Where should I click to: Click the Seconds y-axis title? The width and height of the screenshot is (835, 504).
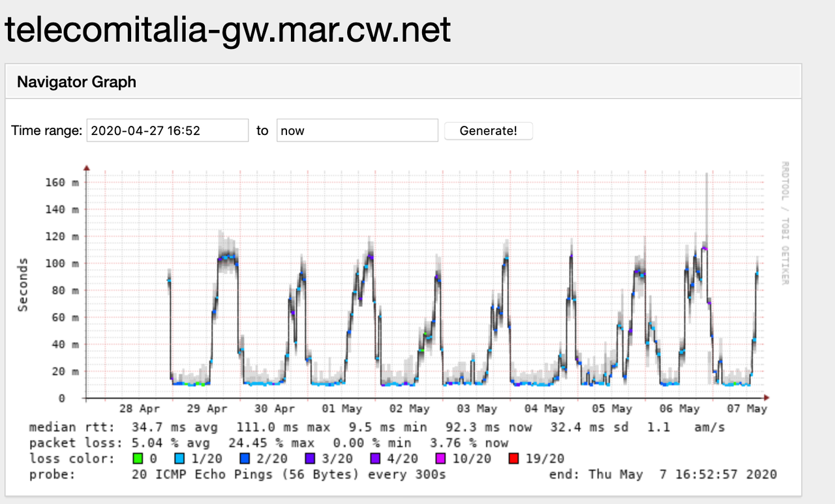click(x=23, y=285)
